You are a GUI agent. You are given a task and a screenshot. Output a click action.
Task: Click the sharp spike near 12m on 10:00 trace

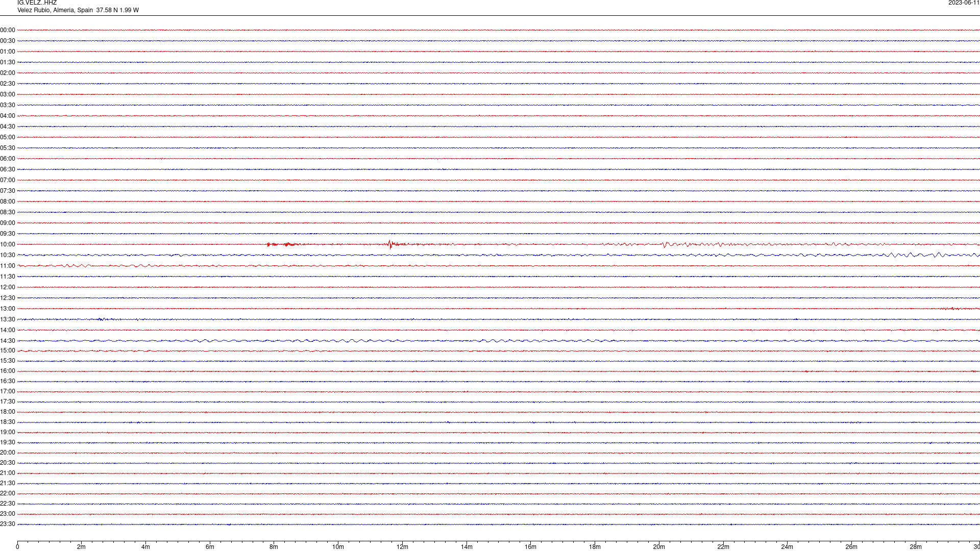[390, 244]
